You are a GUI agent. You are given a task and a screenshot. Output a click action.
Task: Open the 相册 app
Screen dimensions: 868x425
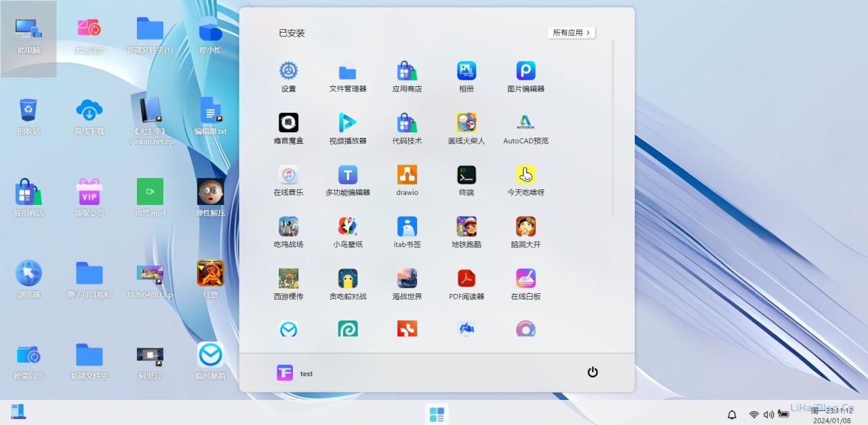tap(467, 77)
